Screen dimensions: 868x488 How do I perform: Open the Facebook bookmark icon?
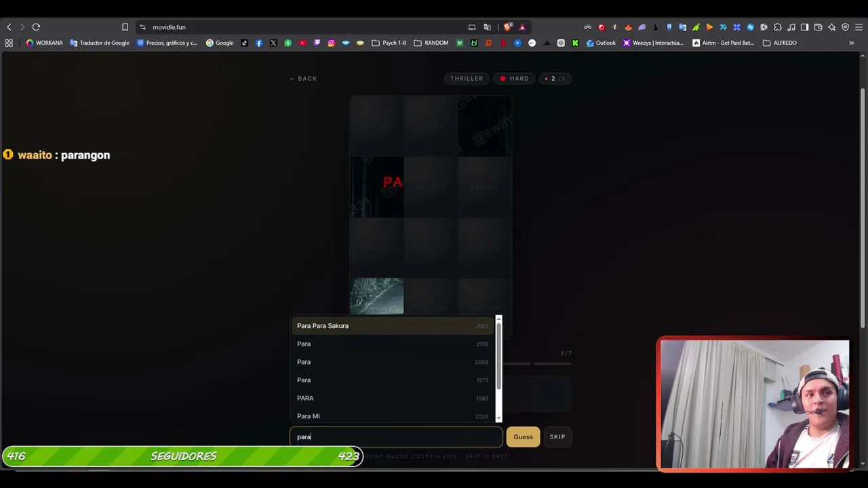click(259, 43)
